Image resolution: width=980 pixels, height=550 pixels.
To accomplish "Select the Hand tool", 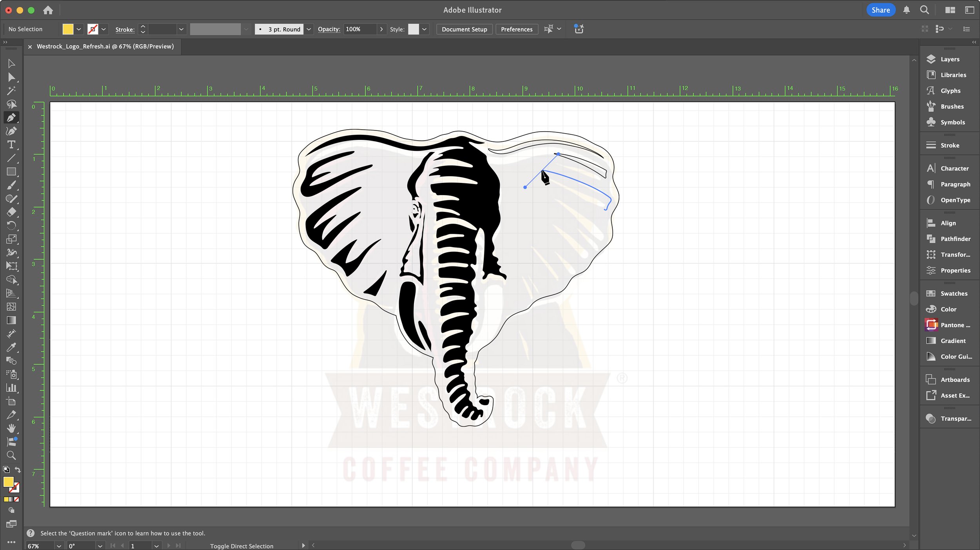I will [11, 428].
